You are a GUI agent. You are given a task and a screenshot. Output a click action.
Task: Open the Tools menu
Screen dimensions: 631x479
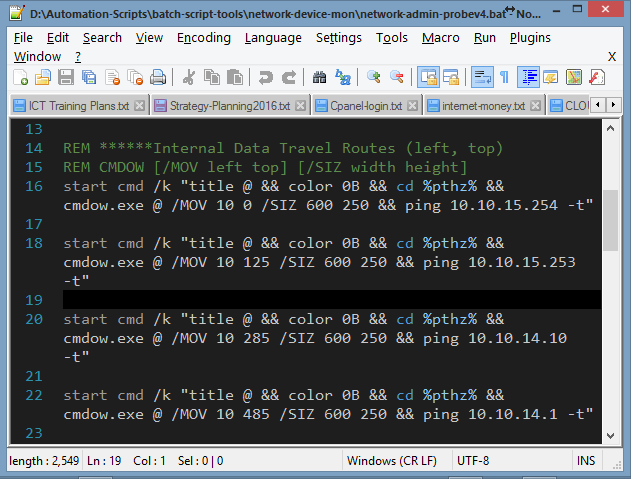tap(392, 37)
